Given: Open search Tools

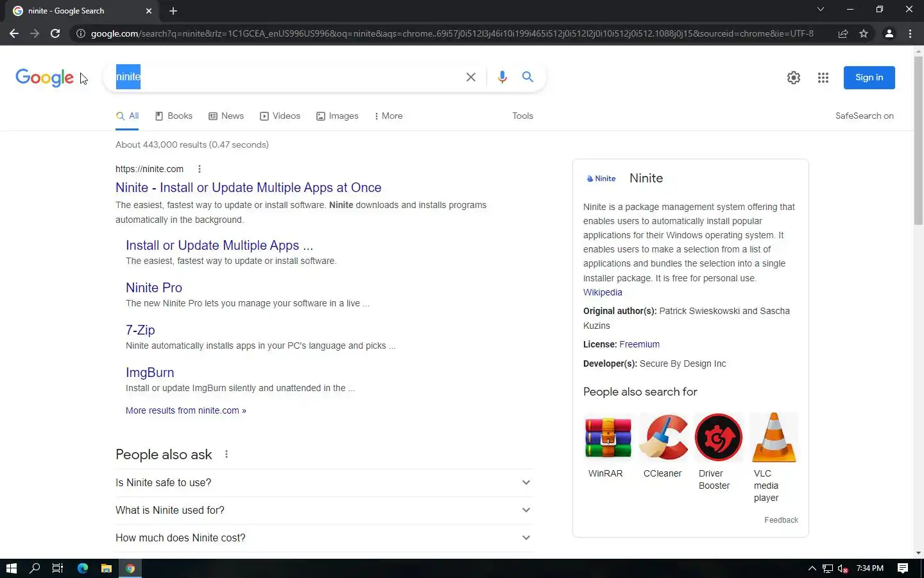Looking at the screenshot, I should tap(522, 116).
